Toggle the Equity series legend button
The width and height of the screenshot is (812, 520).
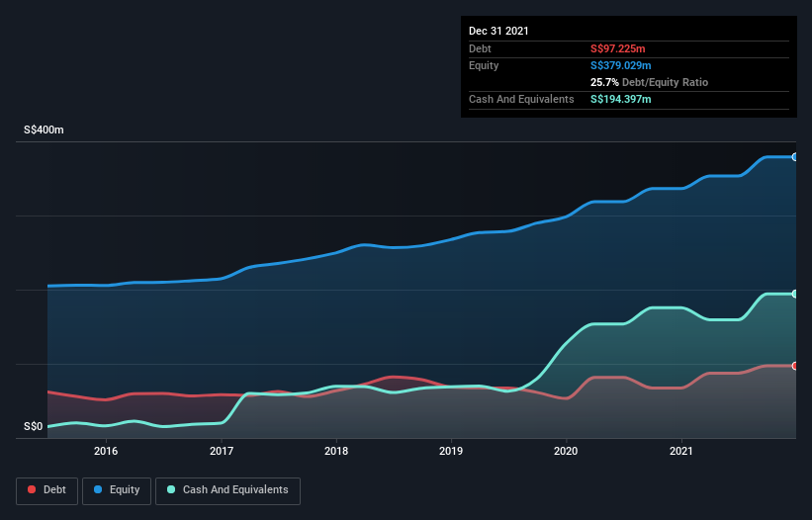[117, 490]
